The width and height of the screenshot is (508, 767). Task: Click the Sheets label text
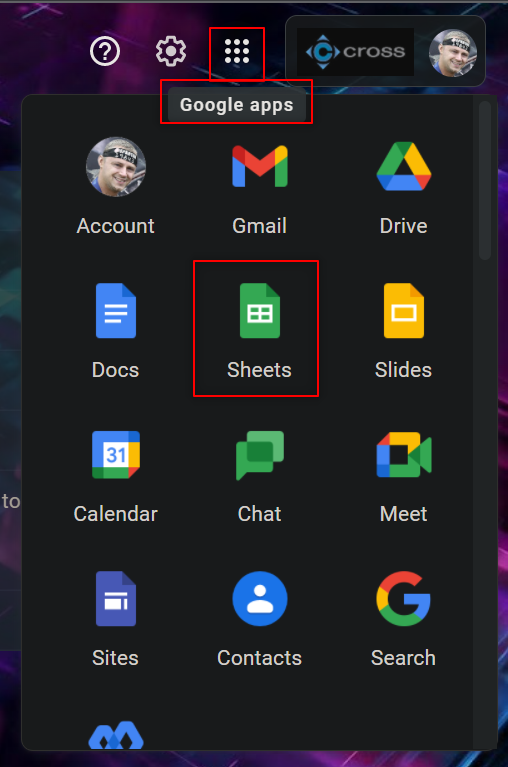coord(259,370)
